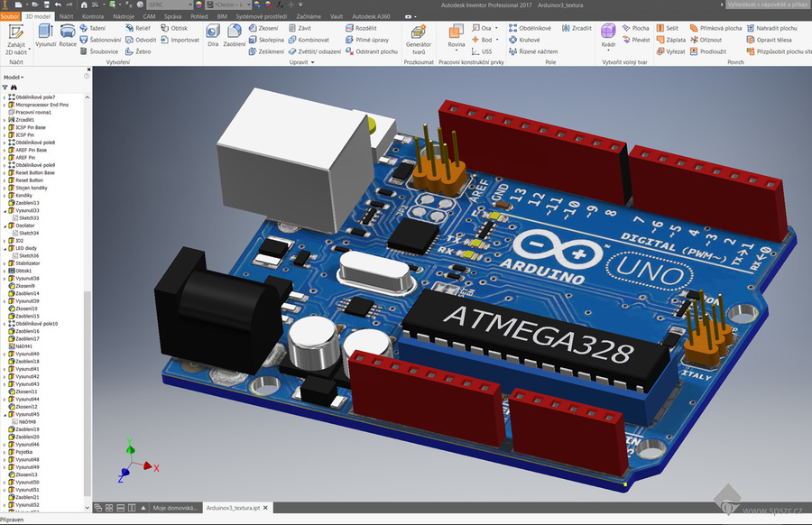Use the Rozdělit split tool
This screenshot has height=525, width=812.
361,28
